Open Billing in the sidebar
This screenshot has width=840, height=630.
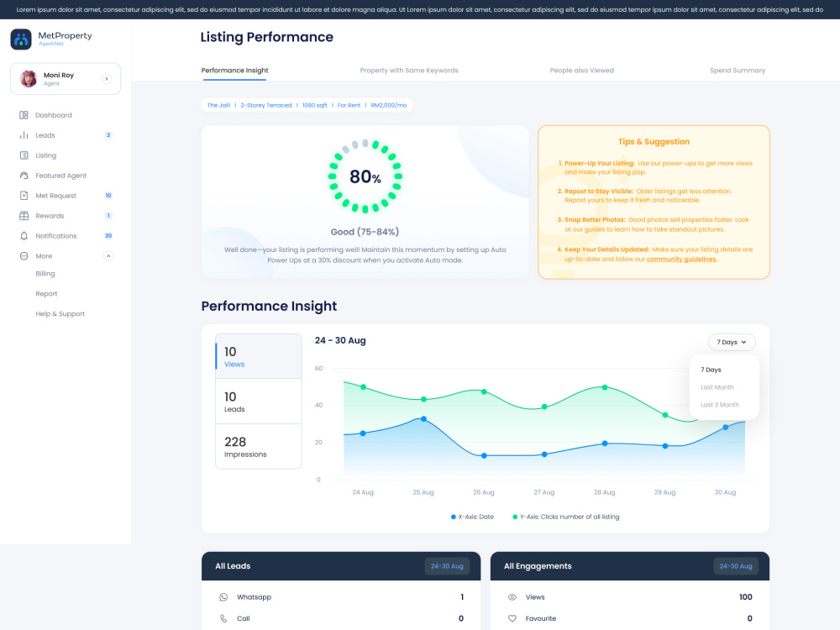(x=45, y=274)
